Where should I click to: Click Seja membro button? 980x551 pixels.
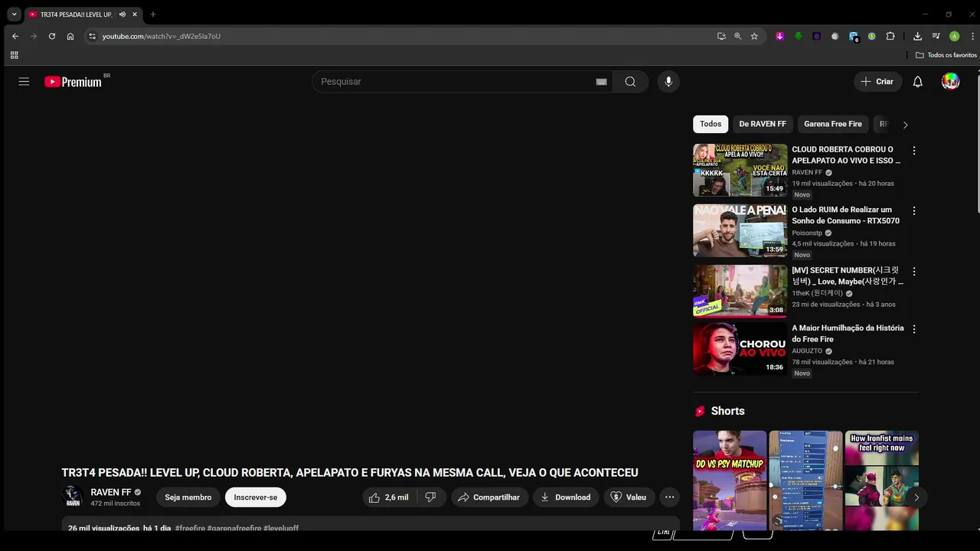pyautogui.click(x=188, y=497)
